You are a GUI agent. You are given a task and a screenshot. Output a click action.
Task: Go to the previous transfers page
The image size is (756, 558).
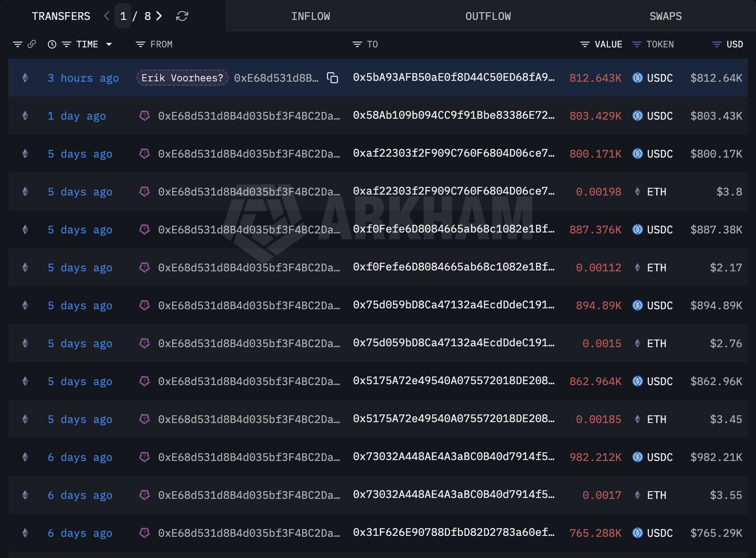click(x=107, y=16)
